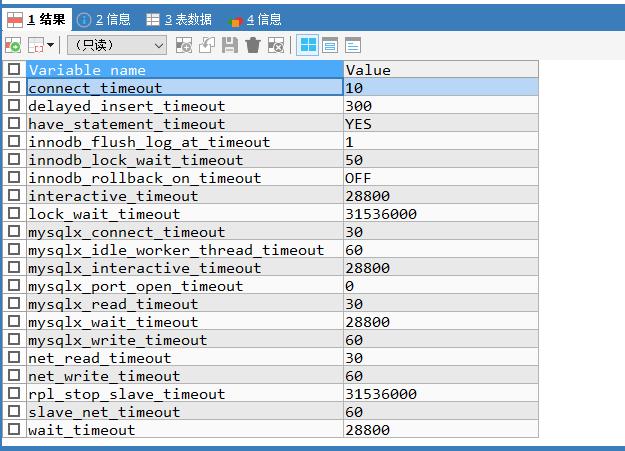Select the text view icon
Screen dimensions: 625x451
[x=353, y=45]
